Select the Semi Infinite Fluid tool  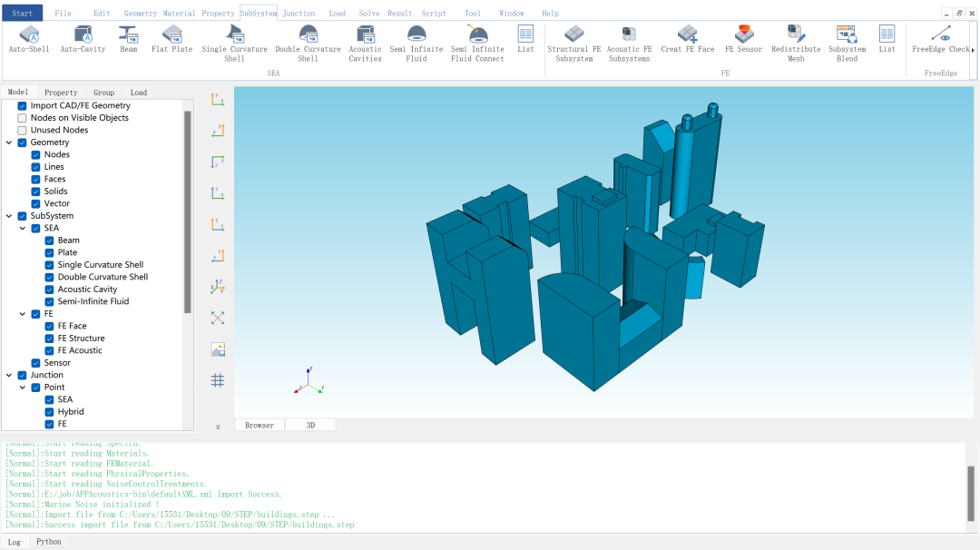(416, 44)
